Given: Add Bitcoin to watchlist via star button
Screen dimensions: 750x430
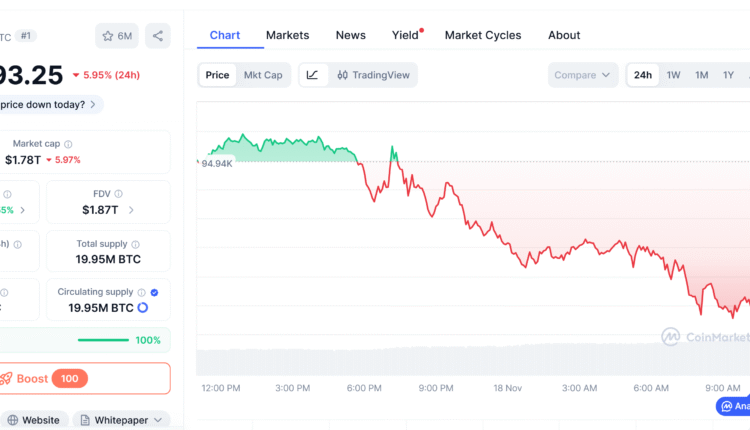Looking at the screenshot, I should [x=117, y=36].
